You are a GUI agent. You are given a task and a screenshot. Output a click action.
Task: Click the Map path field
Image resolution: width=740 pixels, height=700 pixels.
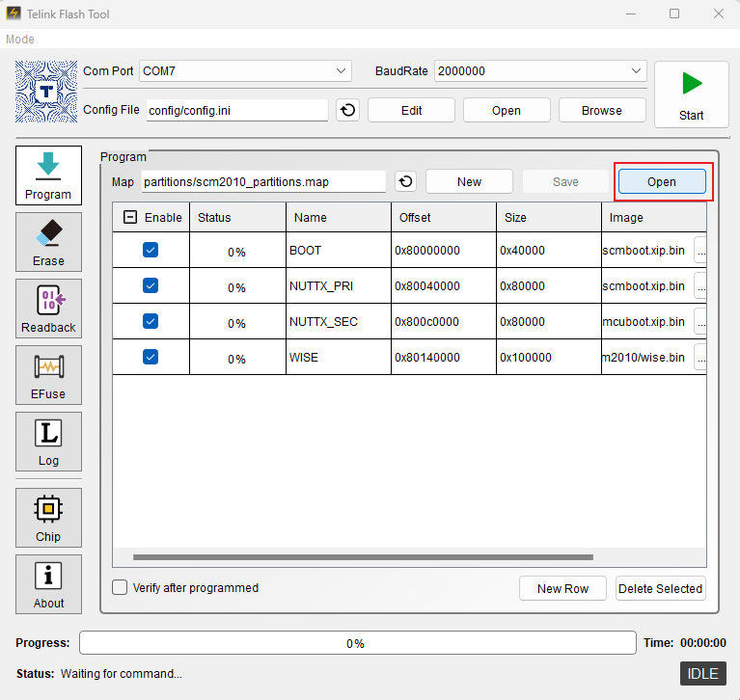pos(263,181)
